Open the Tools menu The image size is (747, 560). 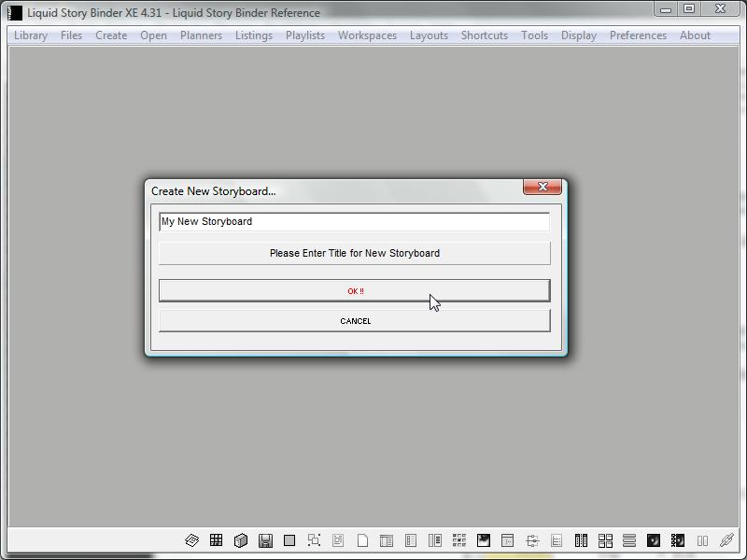point(534,35)
